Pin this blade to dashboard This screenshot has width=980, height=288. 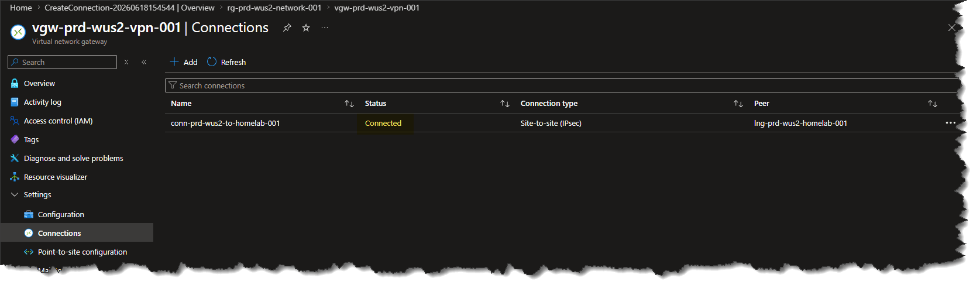click(x=287, y=28)
